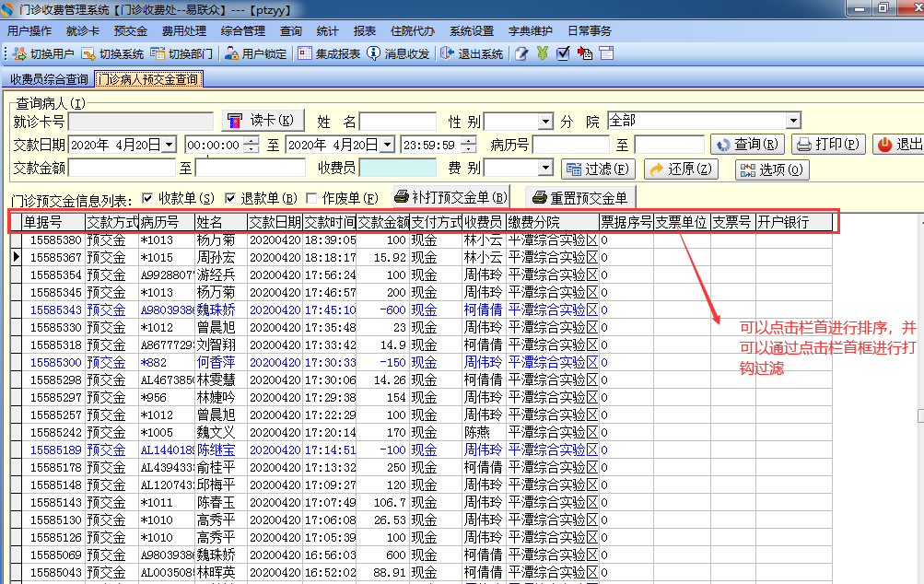
Task: Switch to the 收费员综合查询 tab
Action: click(x=49, y=79)
